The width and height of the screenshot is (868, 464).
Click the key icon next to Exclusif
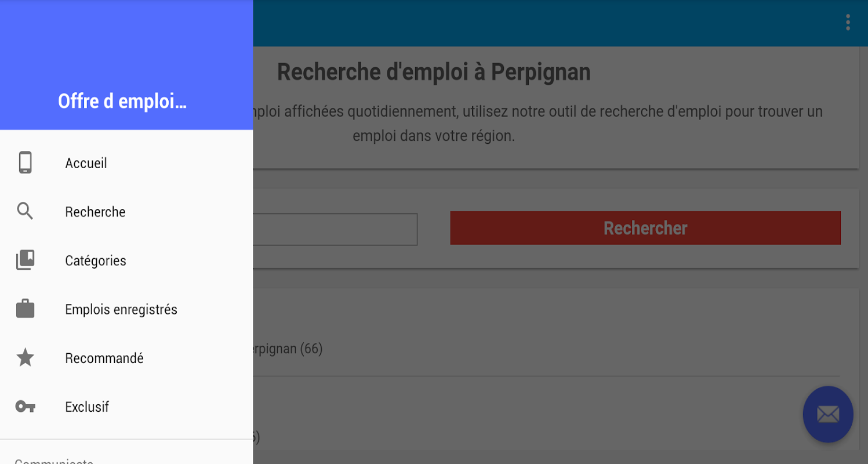click(25, 407)
